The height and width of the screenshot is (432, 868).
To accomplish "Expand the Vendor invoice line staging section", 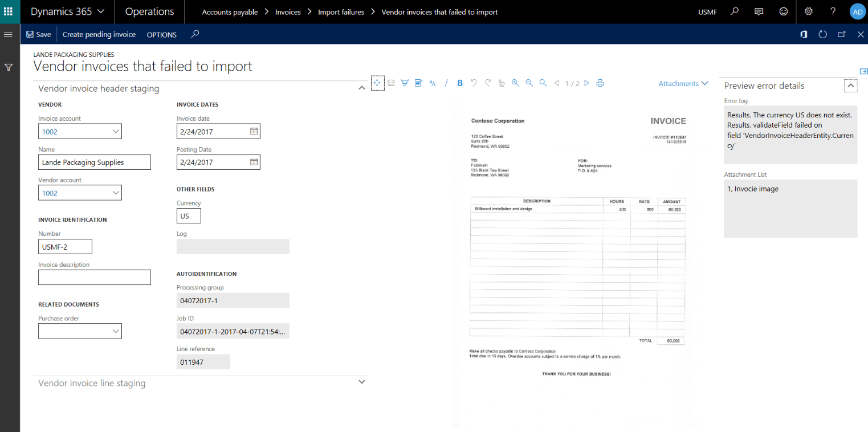I will [361, 382].
